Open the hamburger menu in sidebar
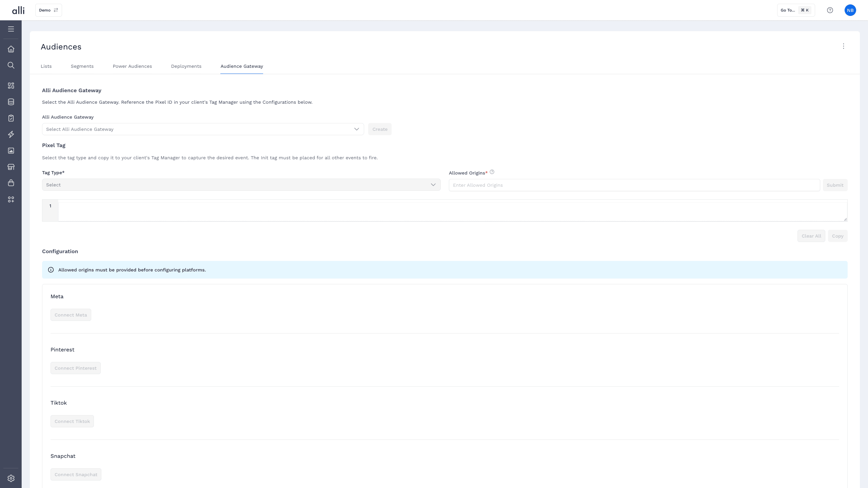The width and height of the screenshot is (868, 488). 11,29
